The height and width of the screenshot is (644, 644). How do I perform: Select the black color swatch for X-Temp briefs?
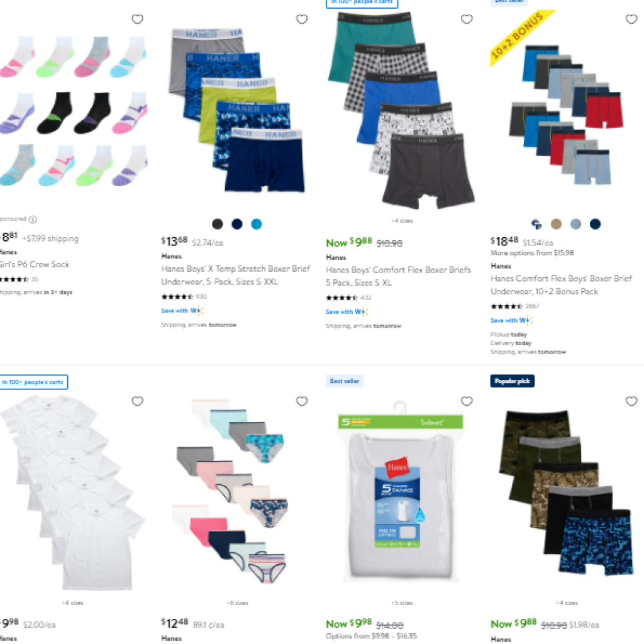pyautogui.click(x=217, y=224)
